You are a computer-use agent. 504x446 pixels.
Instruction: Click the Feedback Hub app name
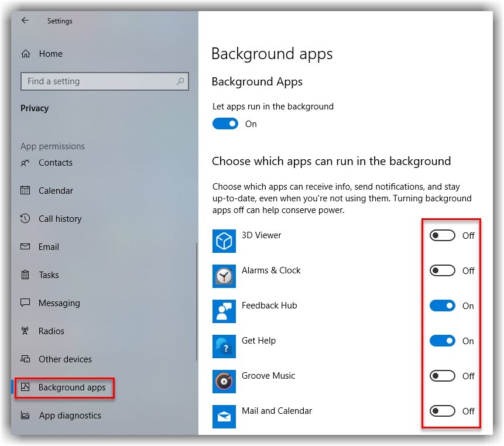point(269,306)
